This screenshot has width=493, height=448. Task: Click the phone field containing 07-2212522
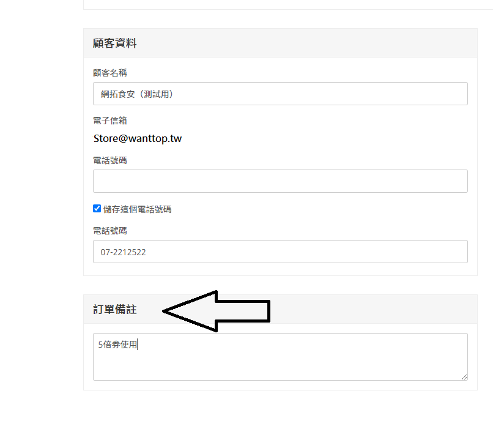click(280, 252)
